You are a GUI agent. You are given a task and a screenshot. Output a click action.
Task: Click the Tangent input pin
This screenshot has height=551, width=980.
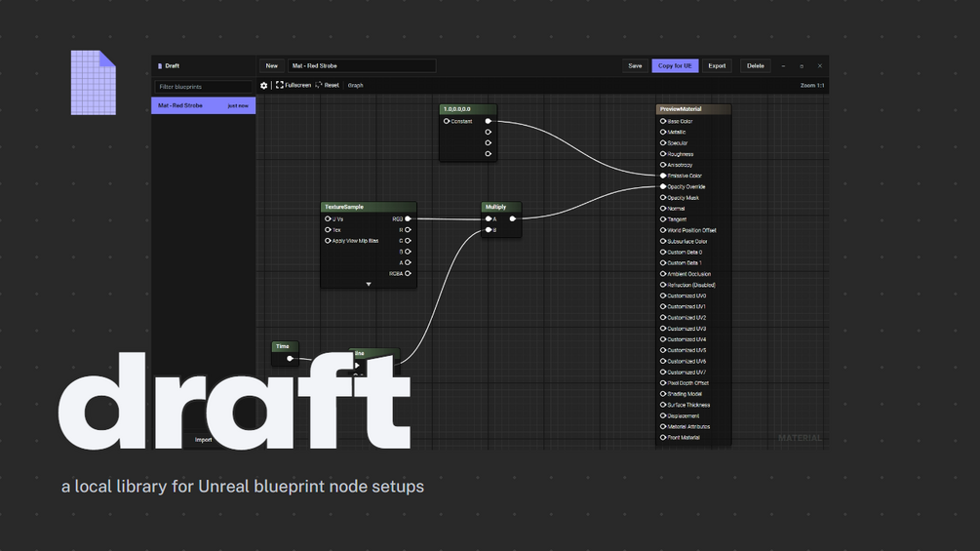point(663,219)
